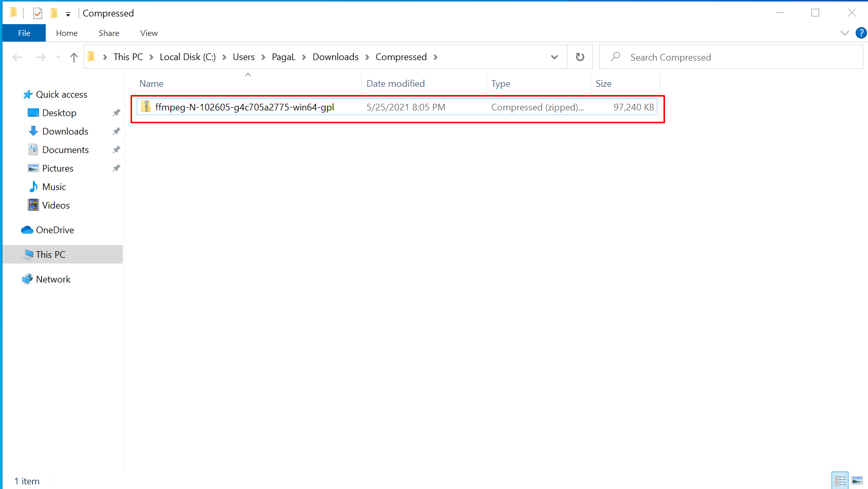Expand the ribbon with chevron
Screen dimensions: 868x489
click(844, 33)
